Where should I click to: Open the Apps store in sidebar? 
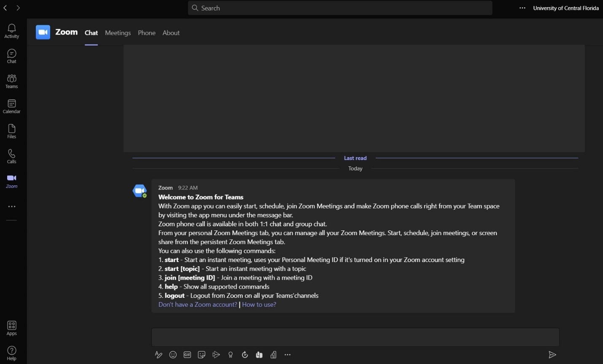point(12,328)
